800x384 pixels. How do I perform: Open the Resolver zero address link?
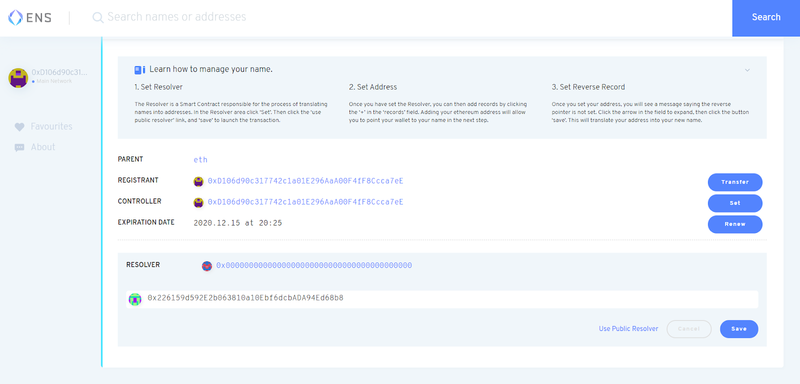point(314,265)
